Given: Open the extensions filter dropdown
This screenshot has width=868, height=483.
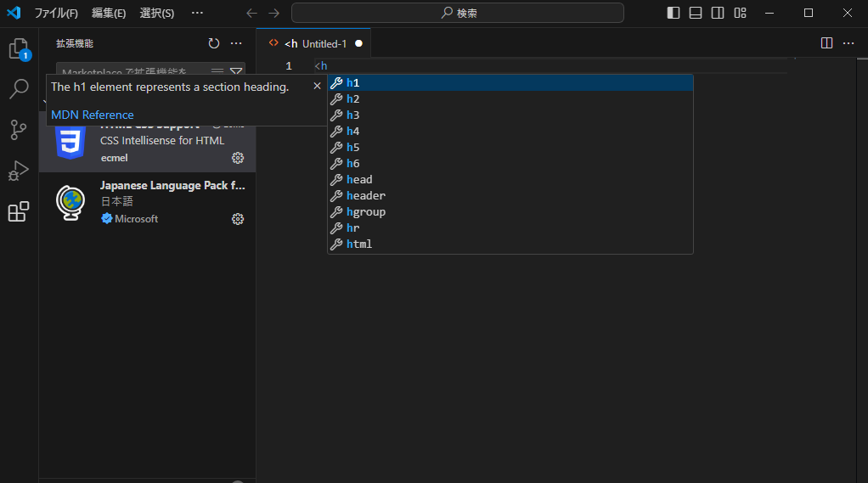Looking at the screenshot, I should (236, 72).
